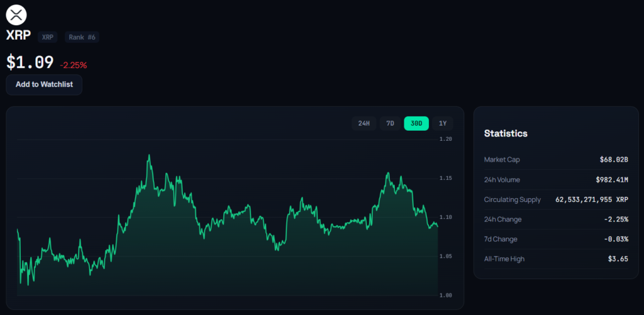Screen dimensions: 644x315
Task: Select the 30D chart range
Action: tap(416, 123)
